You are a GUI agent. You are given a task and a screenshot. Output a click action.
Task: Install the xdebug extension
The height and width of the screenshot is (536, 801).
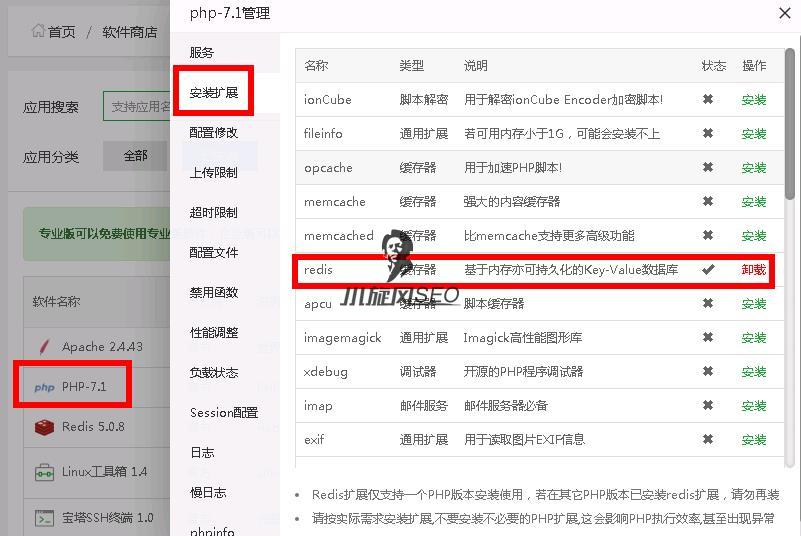pos(754,372)
